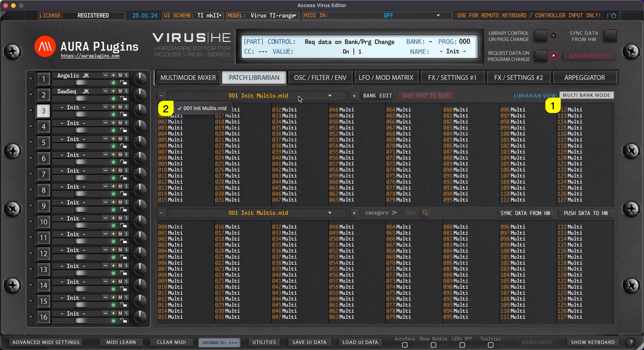Click the lock icon on part 3
This screenshot has height=350, width=644.
123,115
